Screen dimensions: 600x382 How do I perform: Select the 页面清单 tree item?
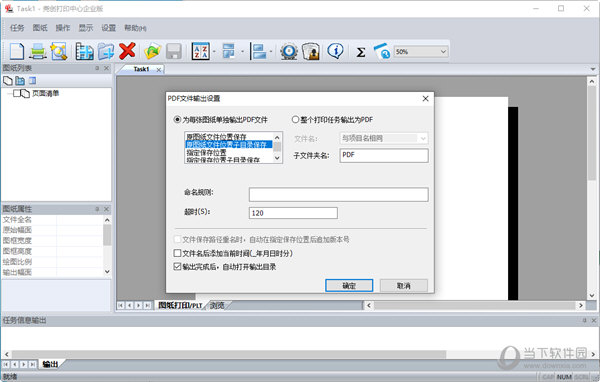(46, 93)
